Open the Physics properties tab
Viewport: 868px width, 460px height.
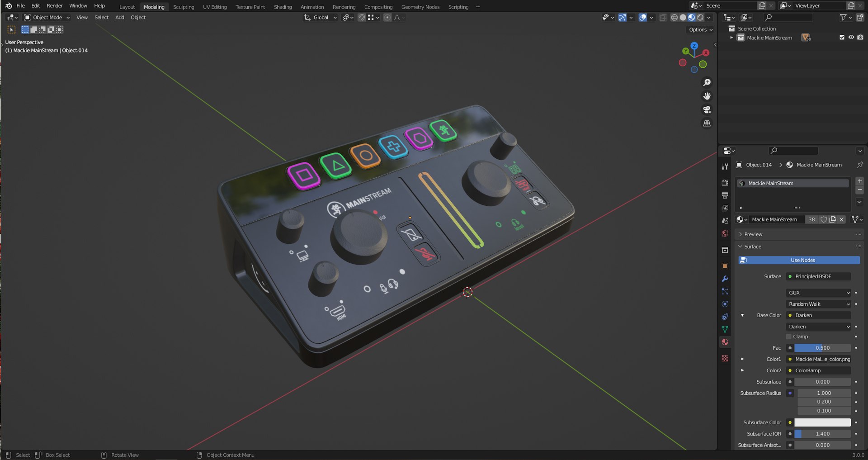tap(725, 304)
